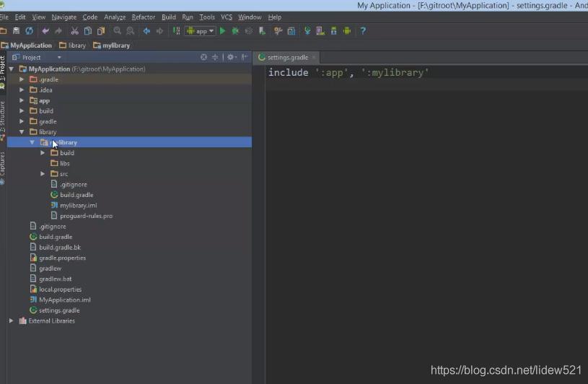The image size is (588, 384).
Task: Click library breadcrumb in navigation bar
Action: [x=73, y=45]
